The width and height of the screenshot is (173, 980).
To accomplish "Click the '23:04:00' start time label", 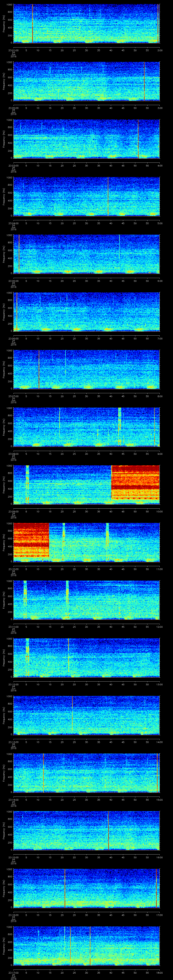I will point(13,223).
